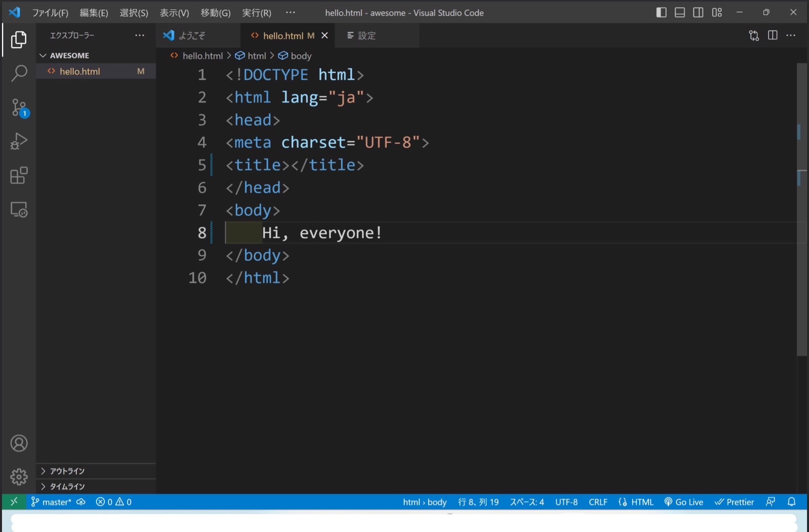
Task: Open the Manage gear icon
Action: click(18, 477)
